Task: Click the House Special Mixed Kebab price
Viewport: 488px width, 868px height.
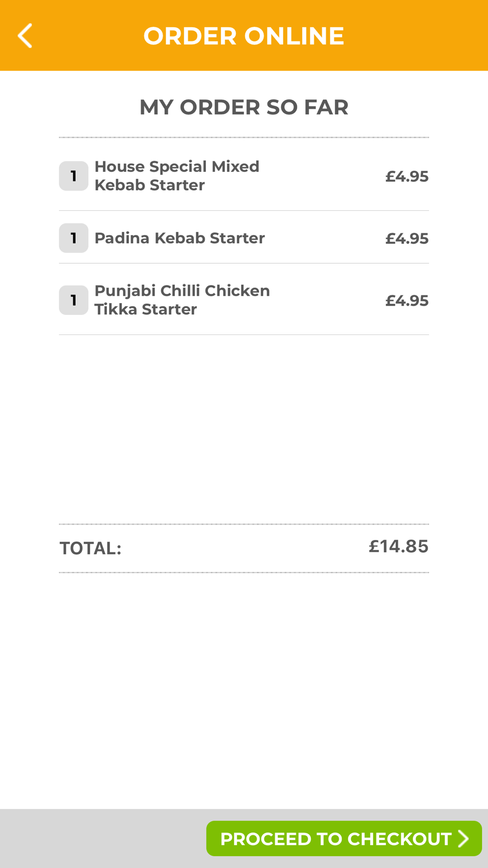Action: click(x=407, y=176)
